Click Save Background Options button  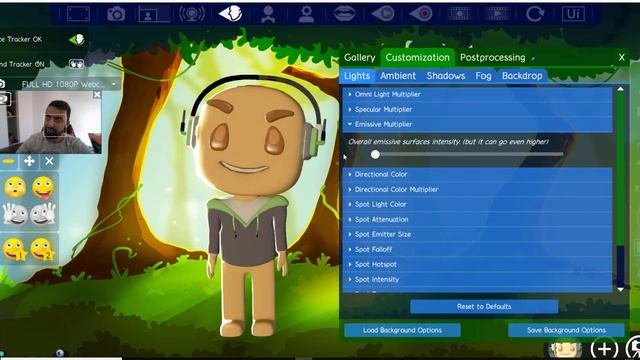[566, 330]
